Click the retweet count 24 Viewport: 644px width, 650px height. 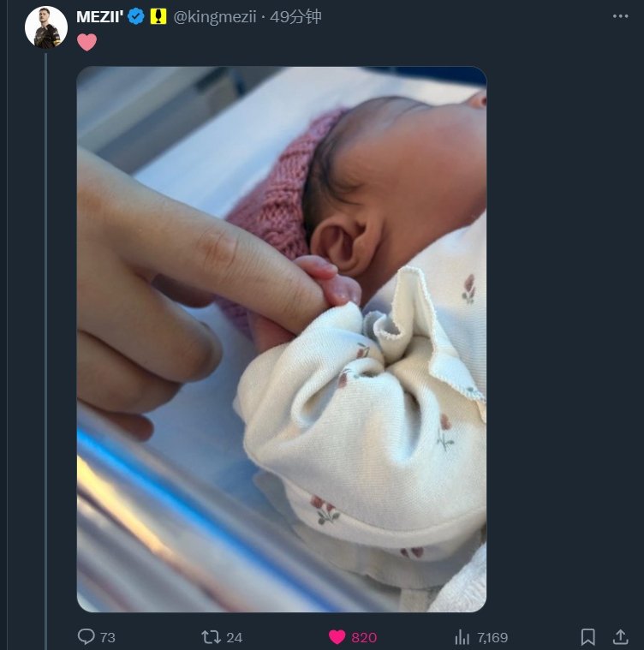pyautogui.click(x=234, y=637)
